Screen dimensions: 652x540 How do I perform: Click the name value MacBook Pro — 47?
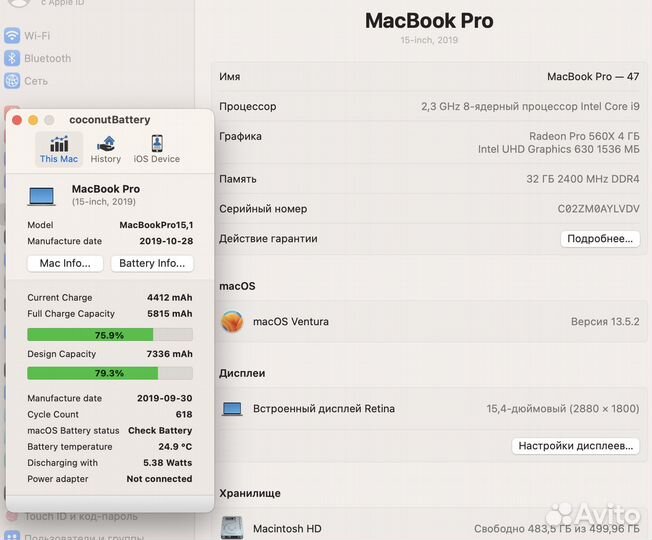[x=593, y=76]
